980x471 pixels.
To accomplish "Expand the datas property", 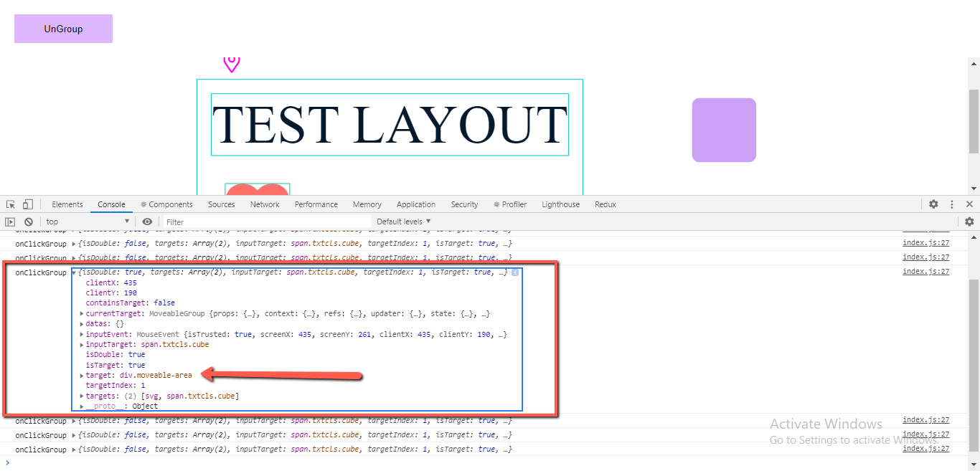I will pos(82,324).
